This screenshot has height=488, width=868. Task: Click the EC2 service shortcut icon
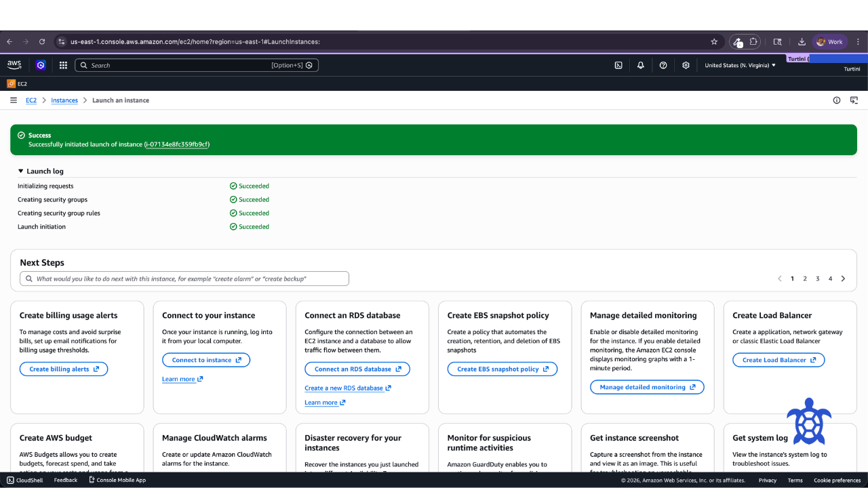pyautogui.click(x=11, y=84)
